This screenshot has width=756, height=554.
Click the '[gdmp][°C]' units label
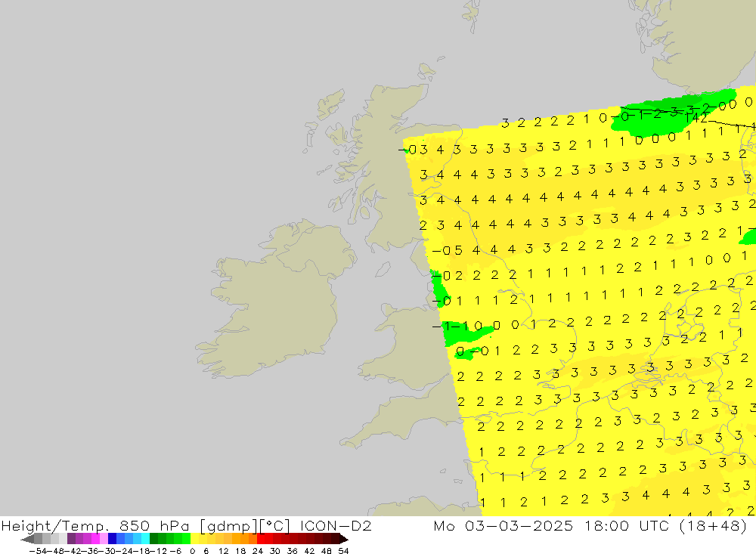(245, 526)
